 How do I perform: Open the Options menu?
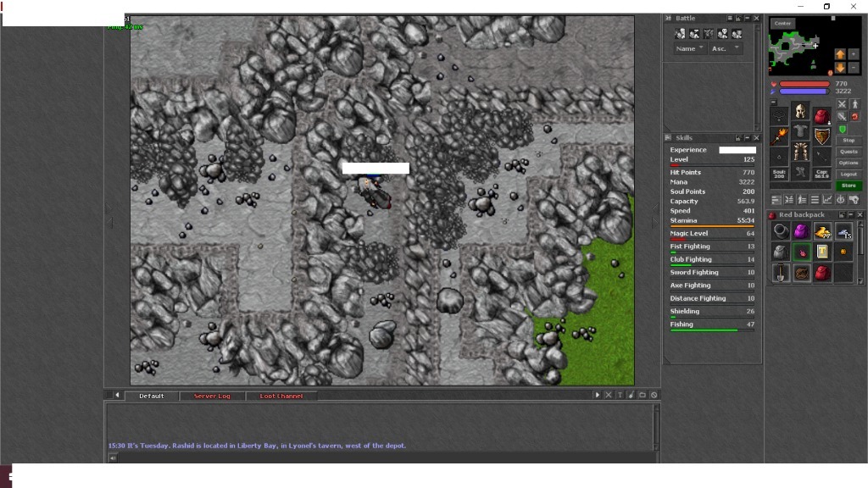pos(849,163)
